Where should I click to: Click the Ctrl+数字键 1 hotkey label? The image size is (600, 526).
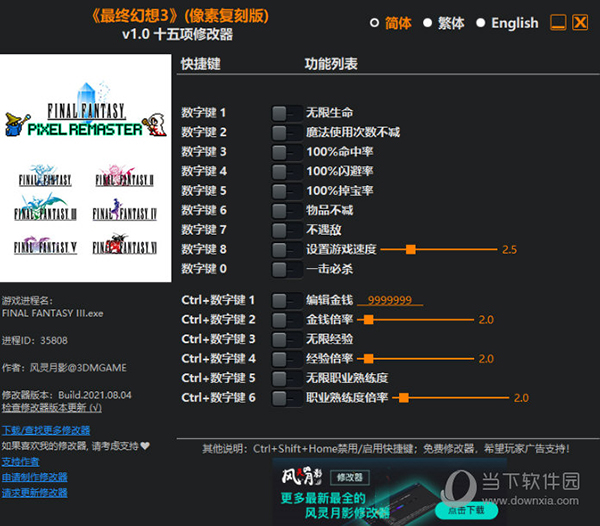point(218,300)
